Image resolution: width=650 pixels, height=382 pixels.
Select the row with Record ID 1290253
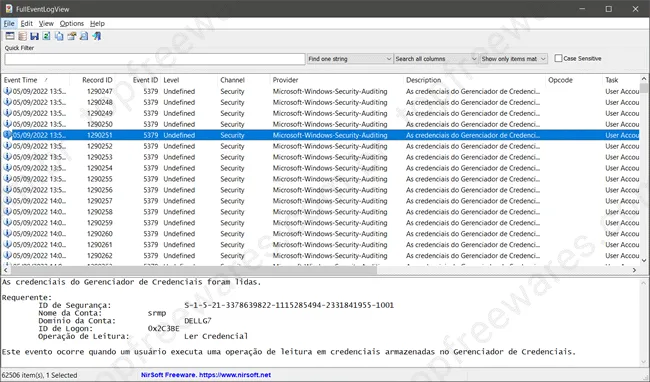[321, 157]
